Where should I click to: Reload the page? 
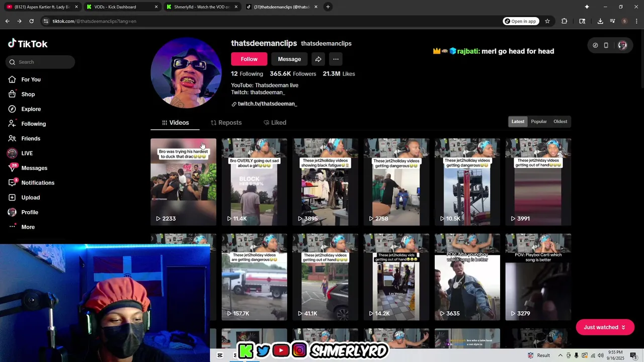point(31,21)
